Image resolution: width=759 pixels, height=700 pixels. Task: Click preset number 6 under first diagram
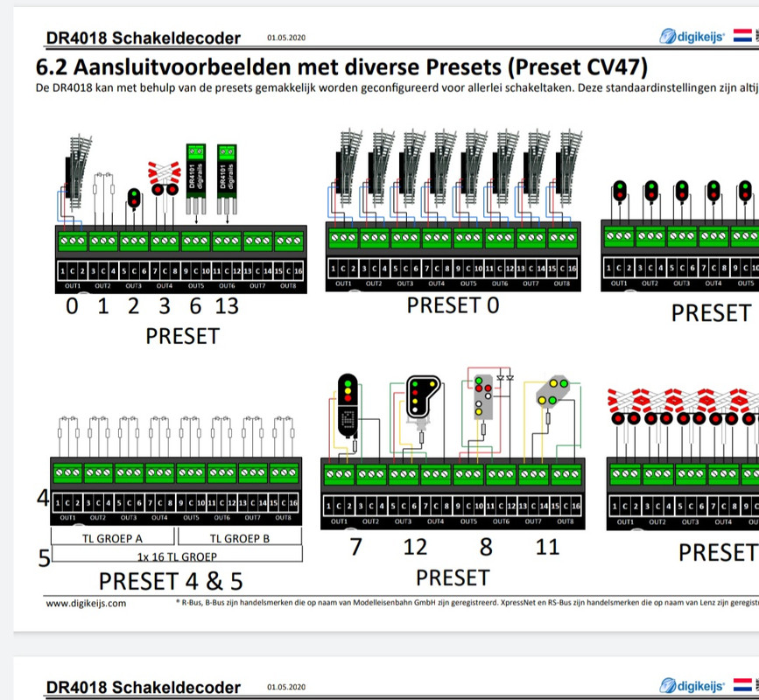point(195,306)
